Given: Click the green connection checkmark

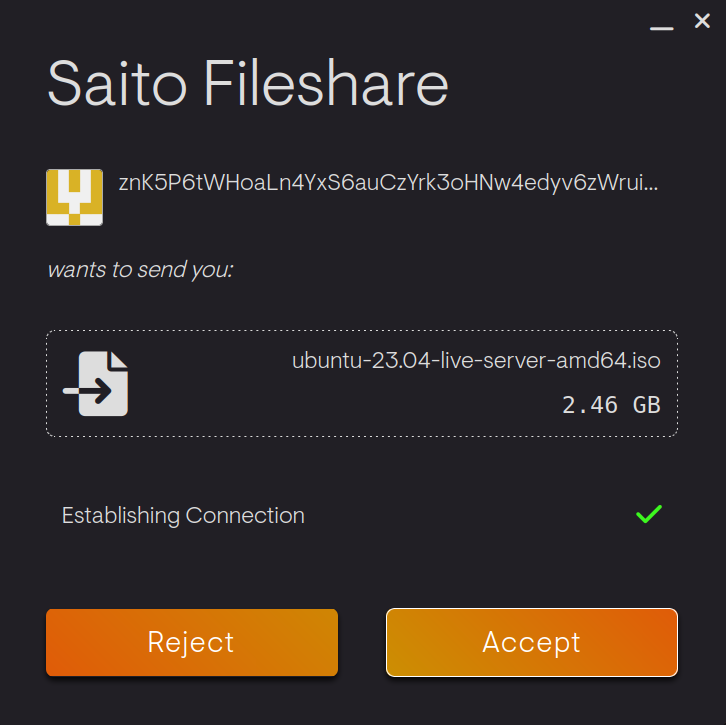Looking at the screenshot, I should [x=649, y=515].
